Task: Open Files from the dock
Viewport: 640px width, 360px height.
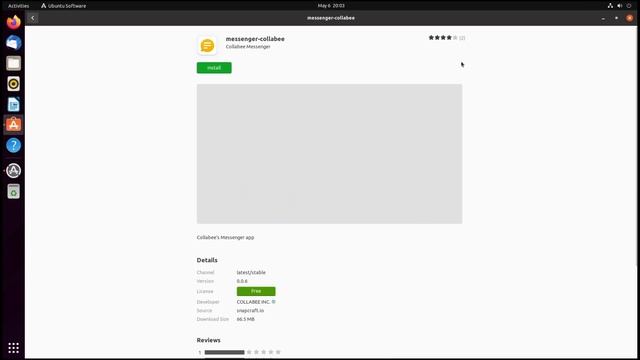Action: [x=13, y=63]
